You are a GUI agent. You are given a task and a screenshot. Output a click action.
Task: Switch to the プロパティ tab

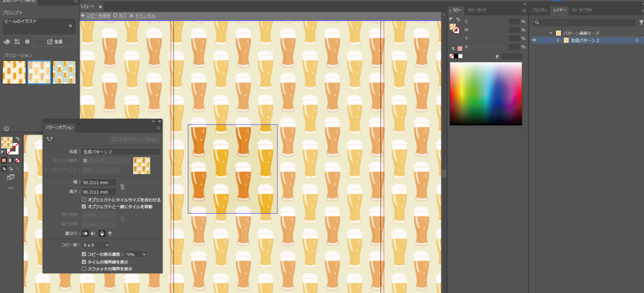[x=539, y=10]
